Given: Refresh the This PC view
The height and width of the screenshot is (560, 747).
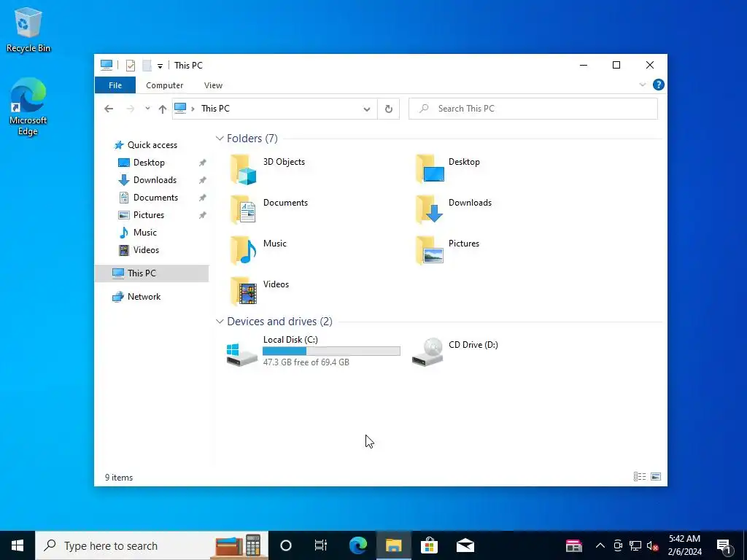Looking at the screenshot, I should tap(389, 109).
